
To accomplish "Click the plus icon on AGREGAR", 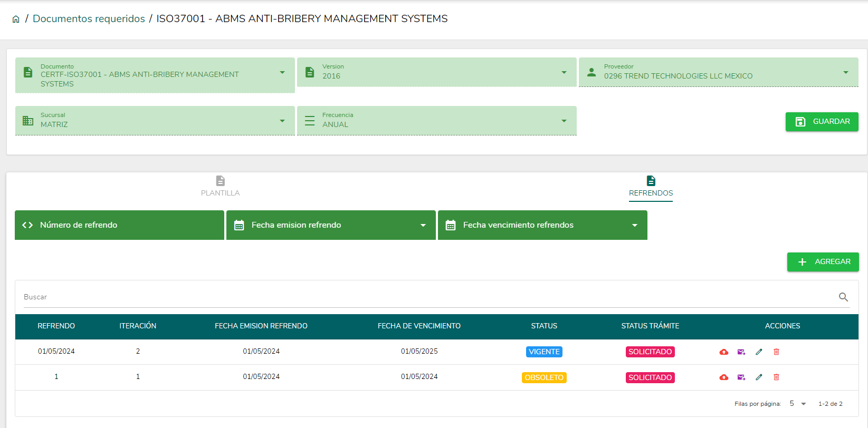I will 802,262.
